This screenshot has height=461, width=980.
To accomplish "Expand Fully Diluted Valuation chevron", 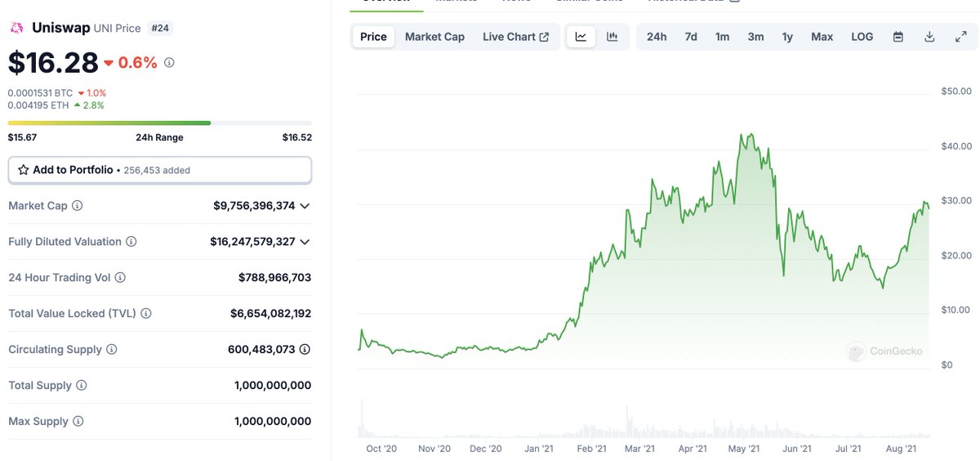I will pyautogui.click(x=305, y=242).
